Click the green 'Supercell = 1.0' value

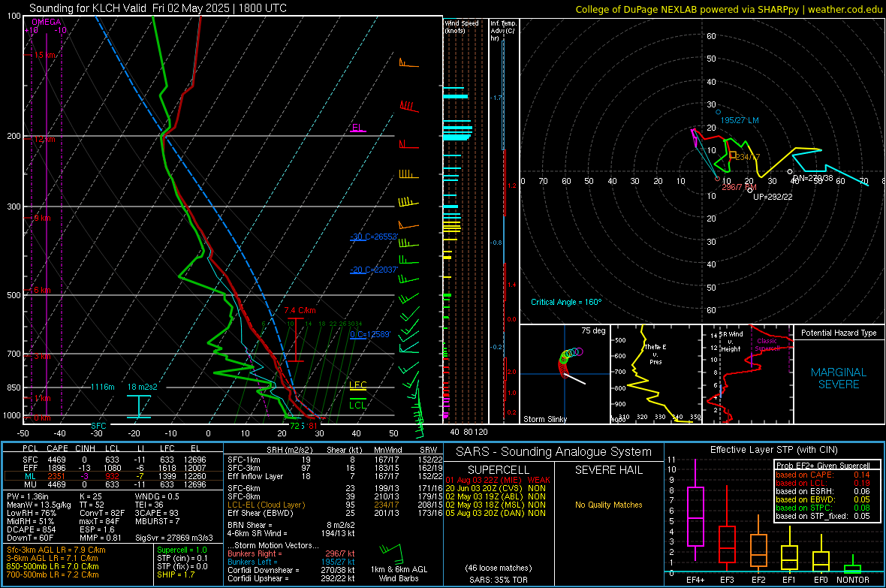pos(182,550)
